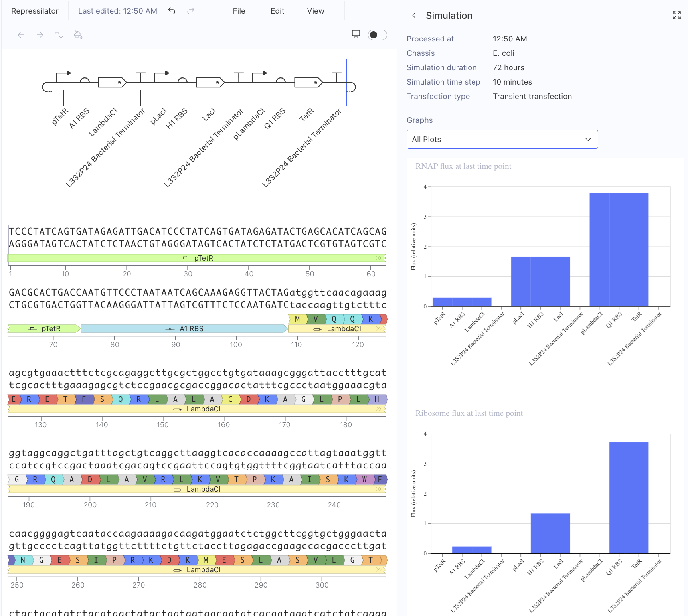Click the up-down swap arrows icon
This screenshot has height=616, width=688.
59,35
